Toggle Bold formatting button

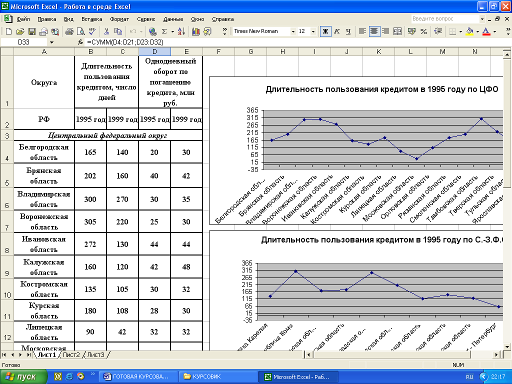point(325,31)
